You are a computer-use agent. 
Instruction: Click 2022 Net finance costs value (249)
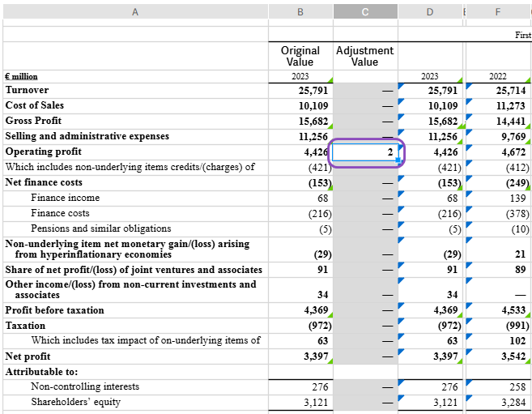tap(517, 183)
